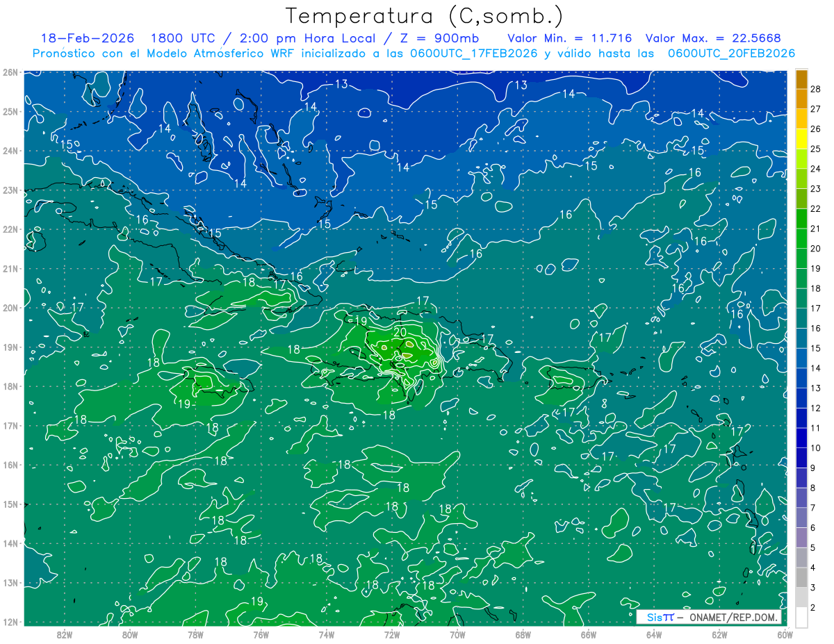Viewport: 834px width, 644px height.
Task: Click the longitude axis label '60W'
Action: pos(784,634)
